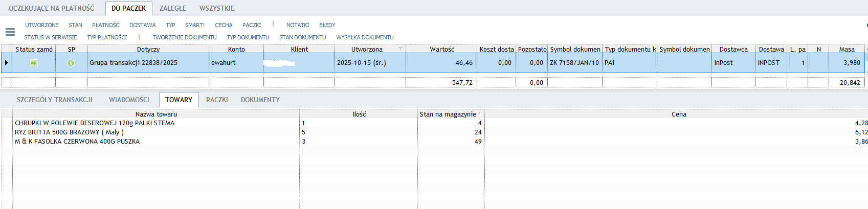The height and width of the screenshot is (209, 868).
Task: Expand the PŁATNOŚĆ filter
Action: coord(105,25)
